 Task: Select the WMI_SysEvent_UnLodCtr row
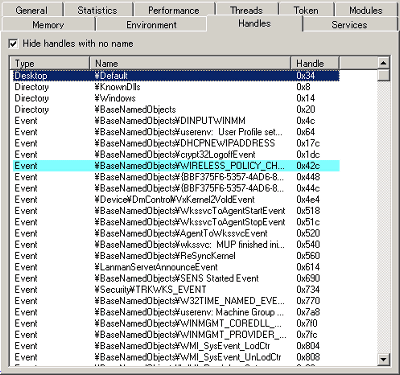click(176, 357)
